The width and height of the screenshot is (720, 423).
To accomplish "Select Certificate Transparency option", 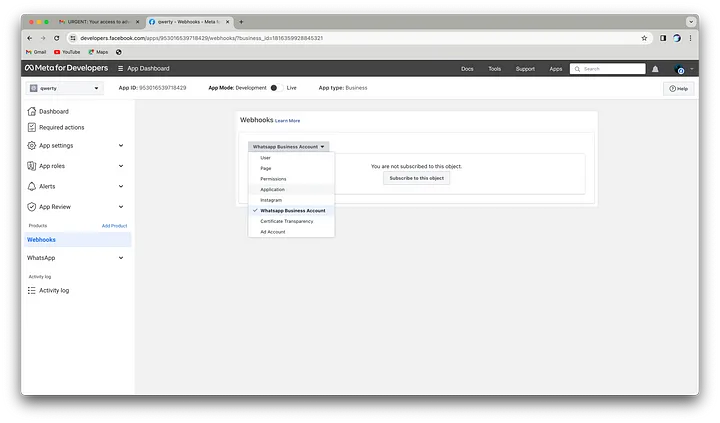I will coord(291,221).
